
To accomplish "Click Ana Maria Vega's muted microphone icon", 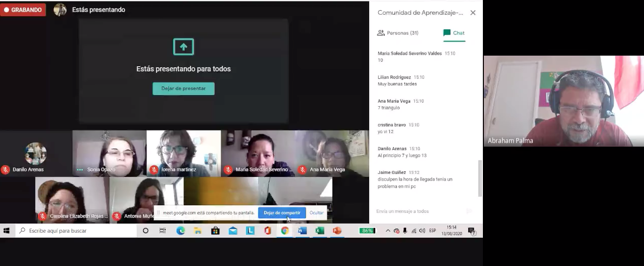I will coord(302,169).
